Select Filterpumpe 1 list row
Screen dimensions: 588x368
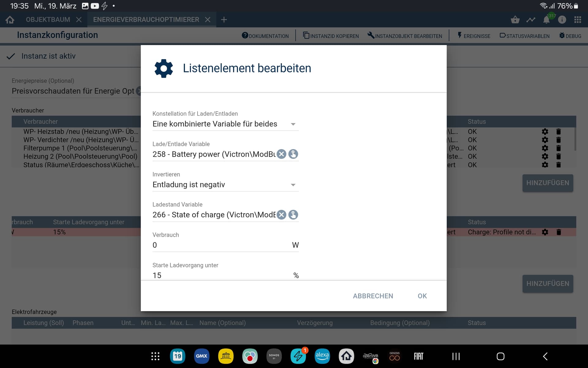pyautogui.click(x=80, y=148)
